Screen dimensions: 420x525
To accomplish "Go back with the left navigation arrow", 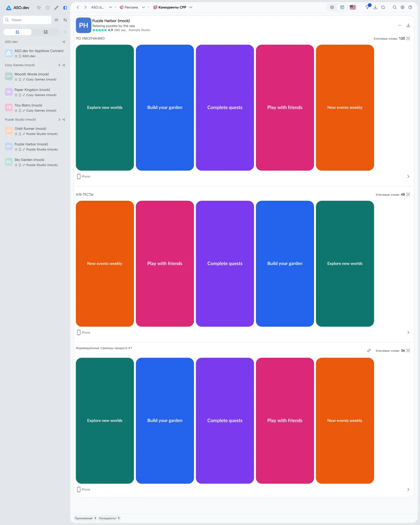I will tap(78, 7).
